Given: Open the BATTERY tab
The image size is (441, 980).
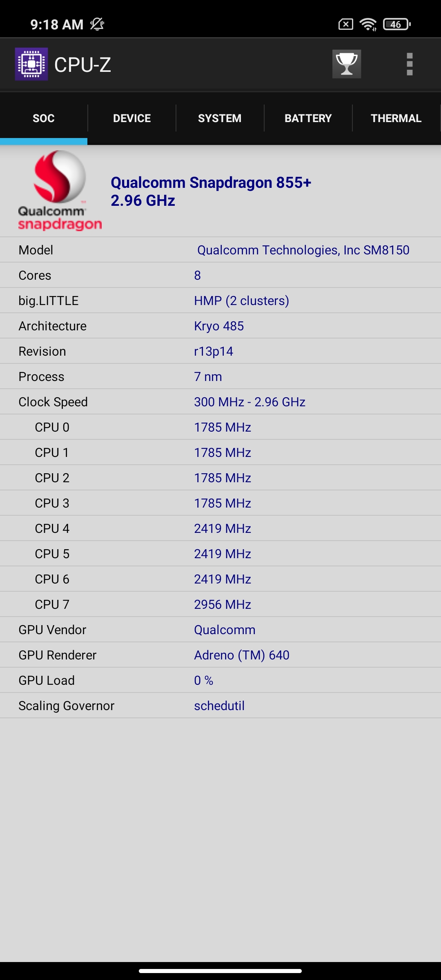Looking at the screenshot, I should 308,118.
